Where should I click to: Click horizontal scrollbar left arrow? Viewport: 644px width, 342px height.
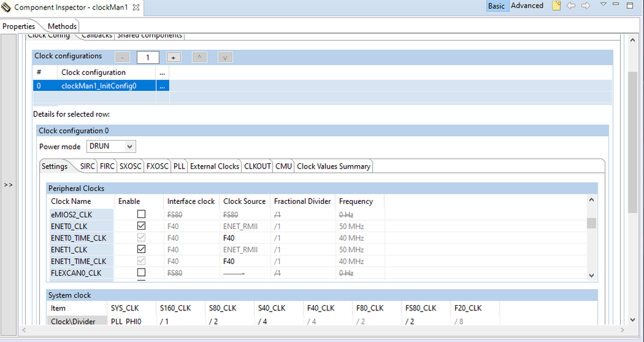coord(24,330)
